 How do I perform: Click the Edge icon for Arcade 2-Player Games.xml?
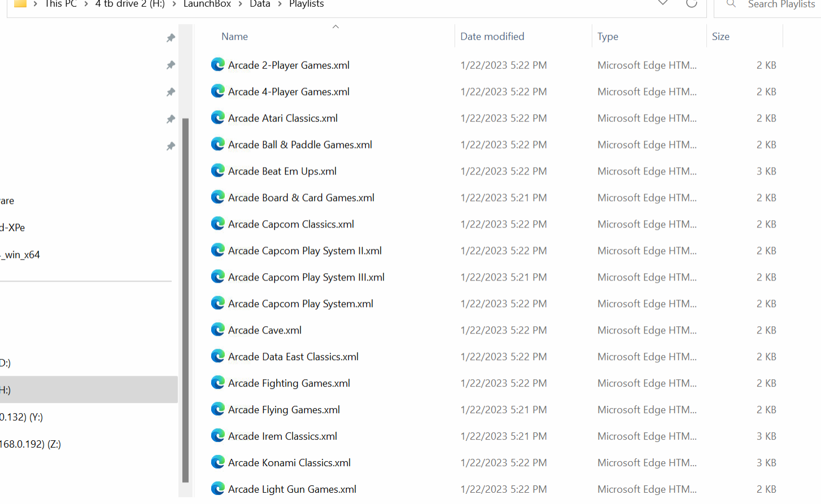[218, 64]
